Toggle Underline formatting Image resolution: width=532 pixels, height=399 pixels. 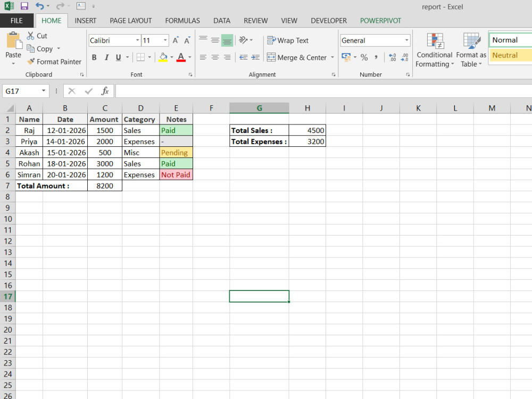(119, 57)
